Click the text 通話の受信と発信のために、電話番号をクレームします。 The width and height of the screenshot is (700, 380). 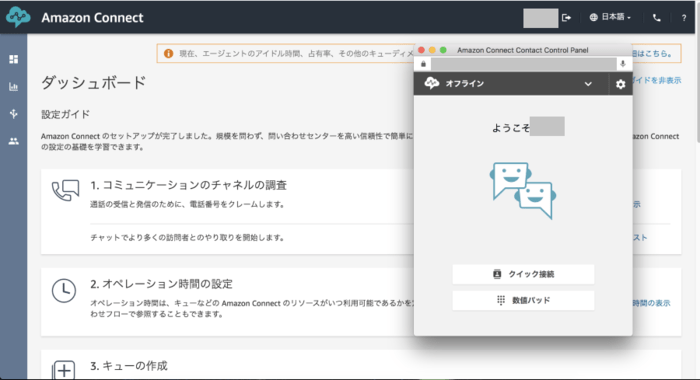pos(188,205)
